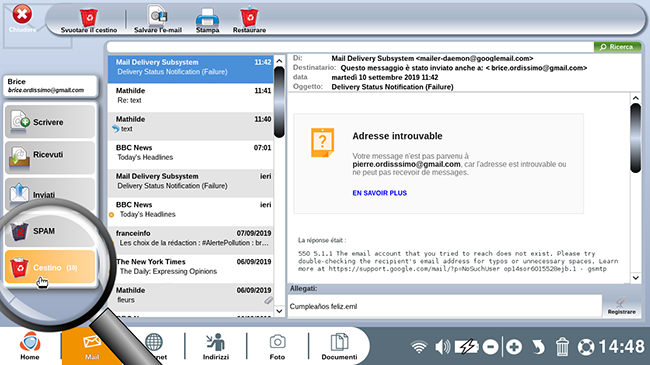Open the Wi-Fi network status icon

coord(419,347)
